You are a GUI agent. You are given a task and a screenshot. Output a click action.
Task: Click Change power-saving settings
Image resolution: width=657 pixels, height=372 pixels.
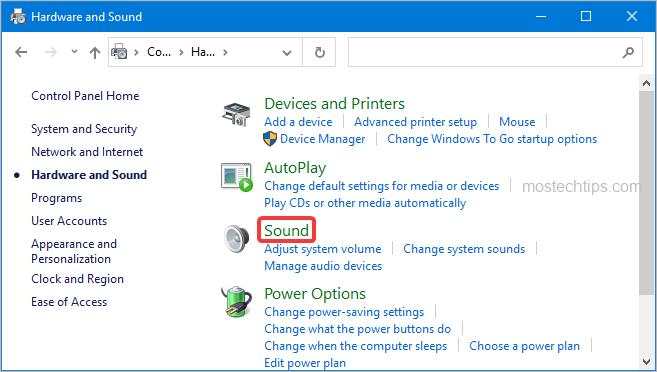(x=344, y=312)
